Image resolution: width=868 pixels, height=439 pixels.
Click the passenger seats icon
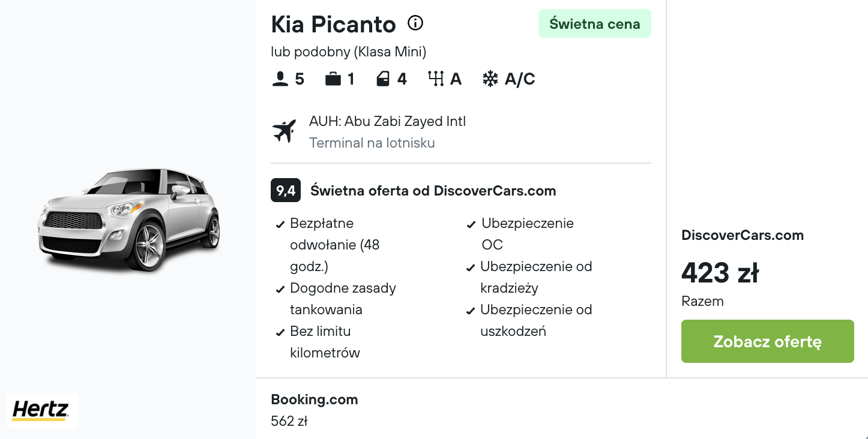point(280,79)
